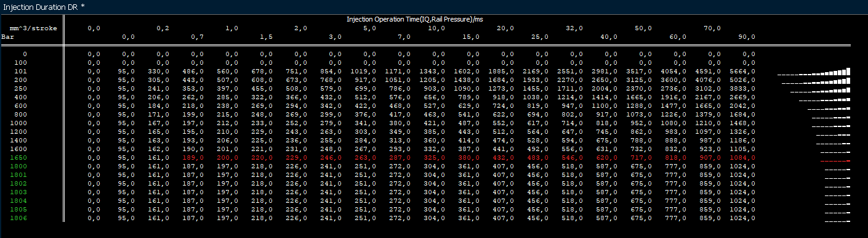This screenshot has width=868, height=238.
Task: Click the row 101 bar graph thumbnail
Action: click(813, 72)
